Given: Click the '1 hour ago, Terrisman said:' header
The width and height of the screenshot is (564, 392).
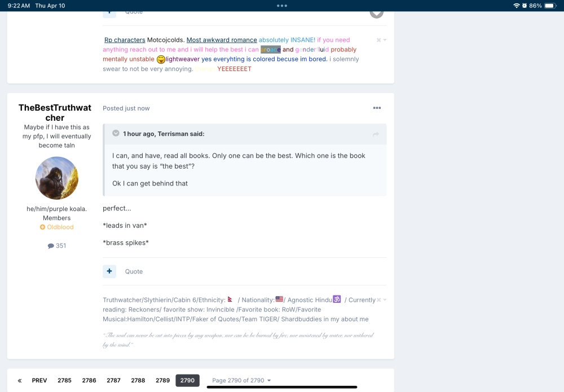Looking at the screenshot, I should point(164,134).
